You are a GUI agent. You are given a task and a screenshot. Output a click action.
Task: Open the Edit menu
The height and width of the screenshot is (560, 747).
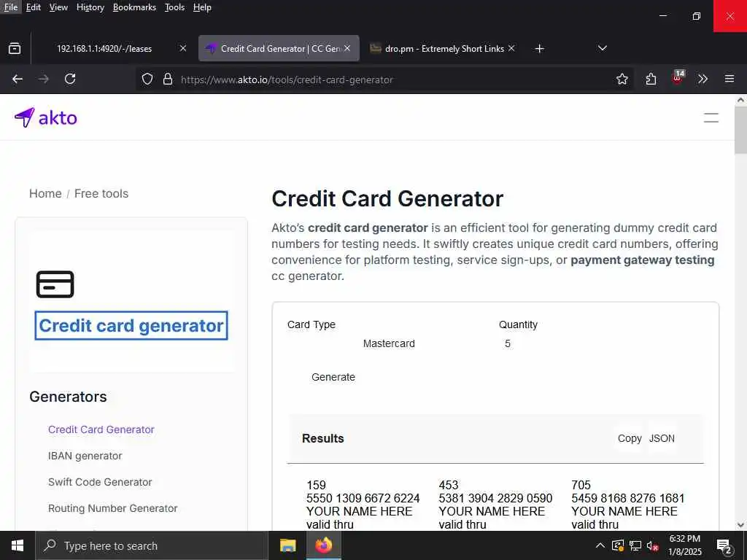click(x=34, y=7)
